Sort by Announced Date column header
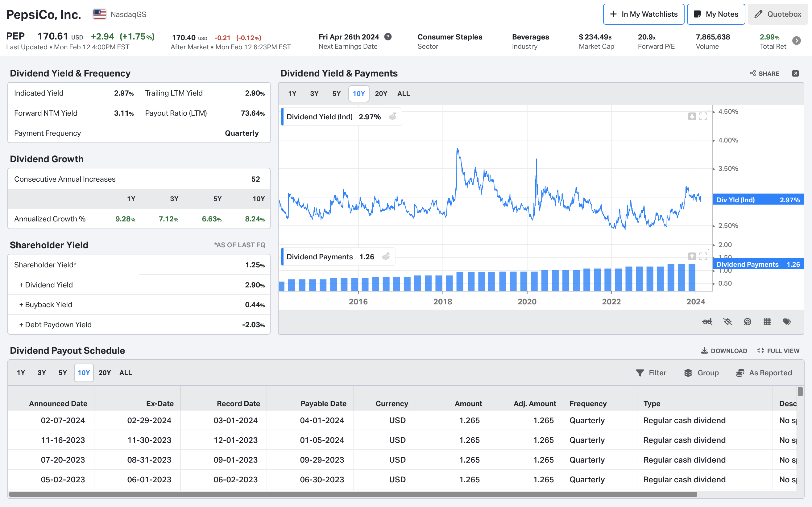Viewport: 812px width, 507px height. 58,403
